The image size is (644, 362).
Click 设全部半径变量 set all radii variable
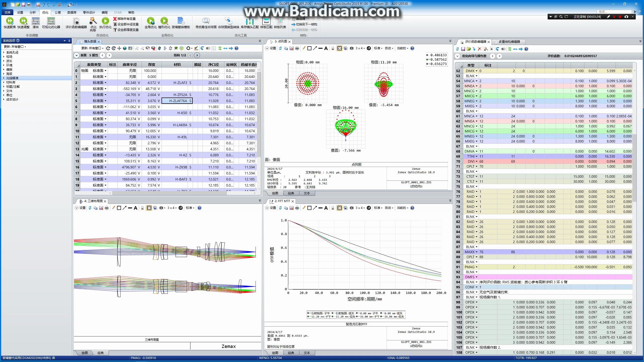[126, 24]
